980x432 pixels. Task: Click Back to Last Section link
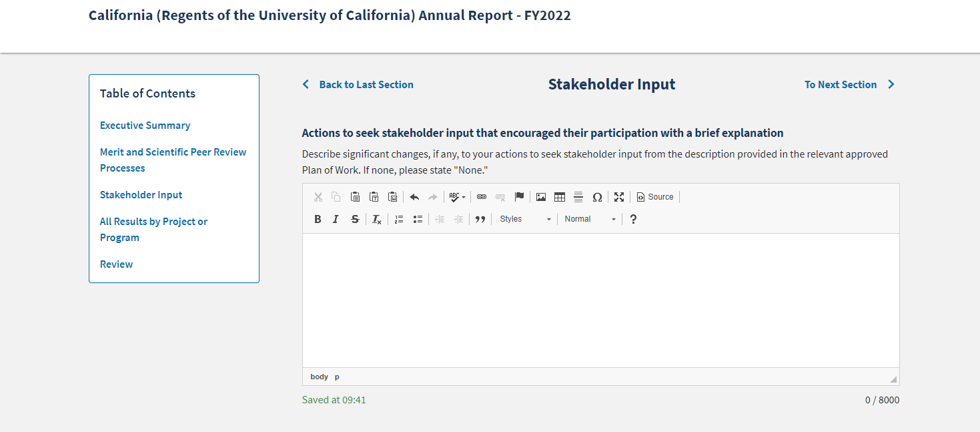point(366,85)
